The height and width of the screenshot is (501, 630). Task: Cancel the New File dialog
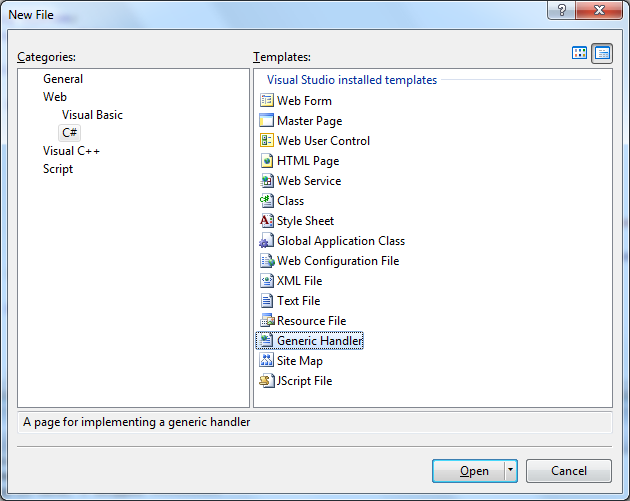569,471
